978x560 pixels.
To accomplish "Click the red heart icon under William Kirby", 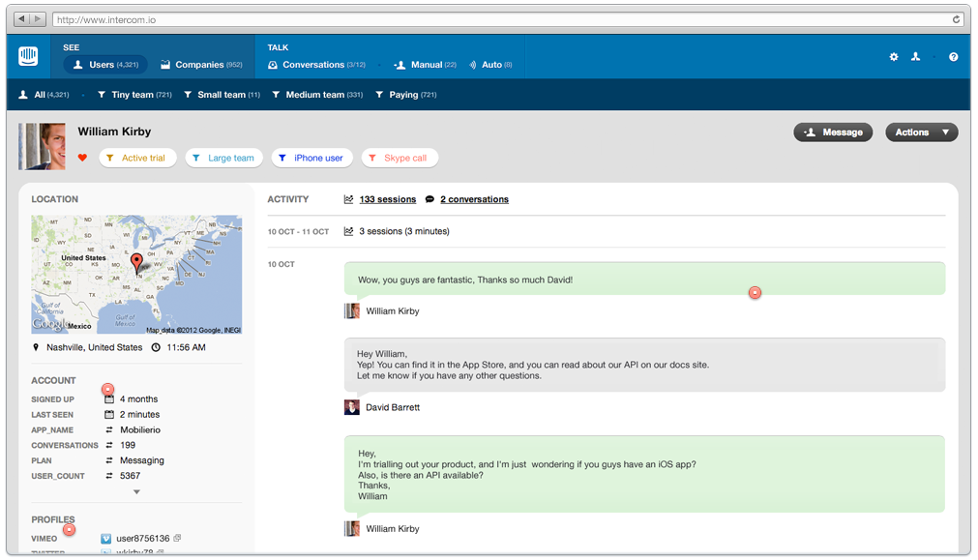I will tap(82, 158).
